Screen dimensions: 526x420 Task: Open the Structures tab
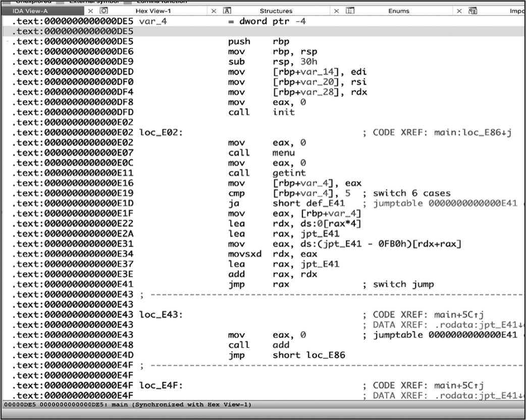pyautogui.click(x=276, y=11)
